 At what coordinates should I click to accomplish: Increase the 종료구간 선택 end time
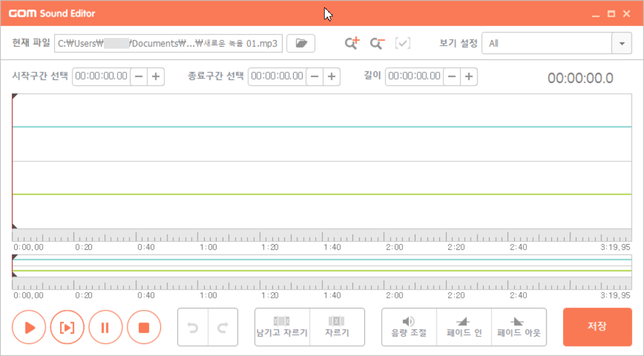[x=331, y=77]
